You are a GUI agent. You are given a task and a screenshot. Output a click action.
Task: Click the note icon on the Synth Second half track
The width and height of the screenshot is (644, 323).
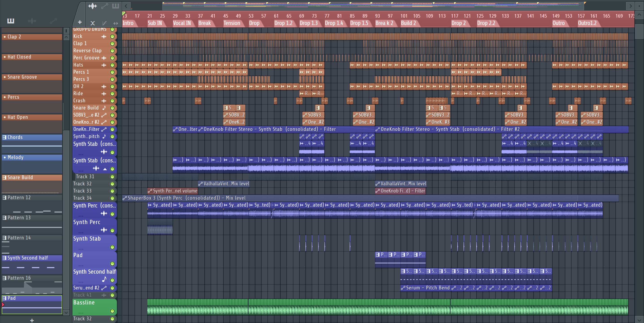tap(104, 279)
